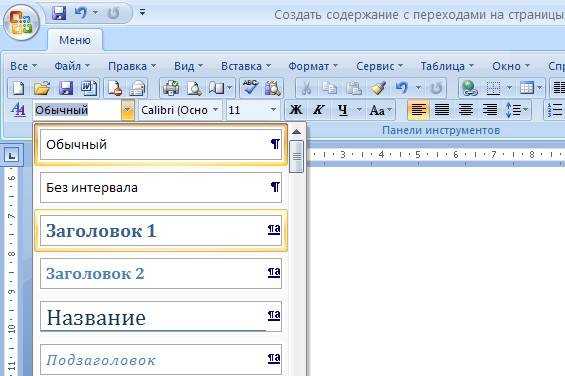
Task: Paste from clipboard toolbar icon
Action: pos(353,88)
